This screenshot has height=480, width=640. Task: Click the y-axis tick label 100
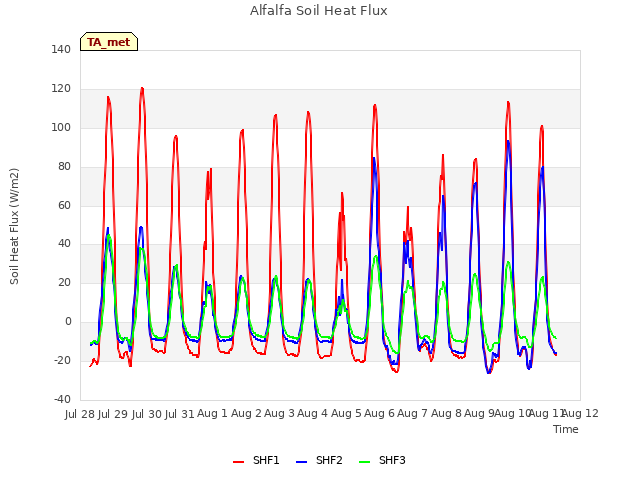click(61, 127)
